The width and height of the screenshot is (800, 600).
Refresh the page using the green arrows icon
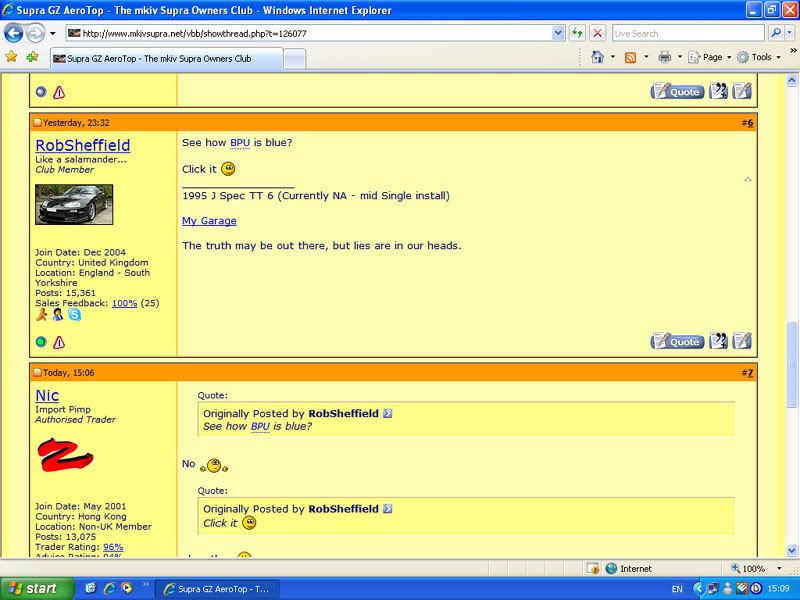pos(577,34)
